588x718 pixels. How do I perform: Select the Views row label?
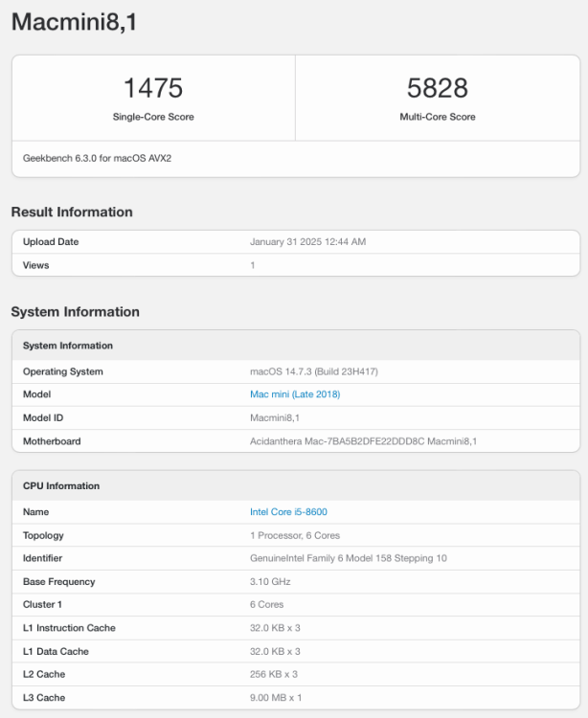click(35, 265)
